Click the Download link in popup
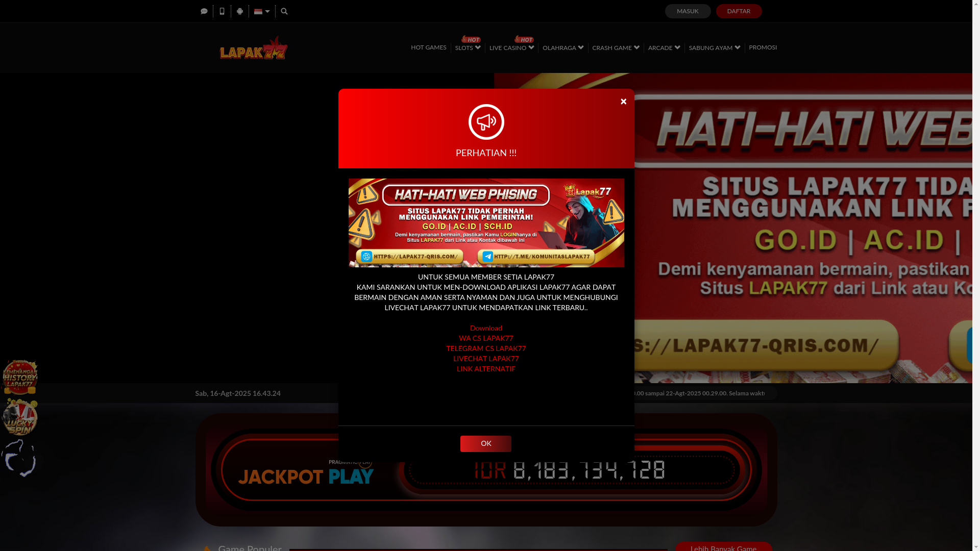The width and height of the screenshot is (980, 551). 486,328
